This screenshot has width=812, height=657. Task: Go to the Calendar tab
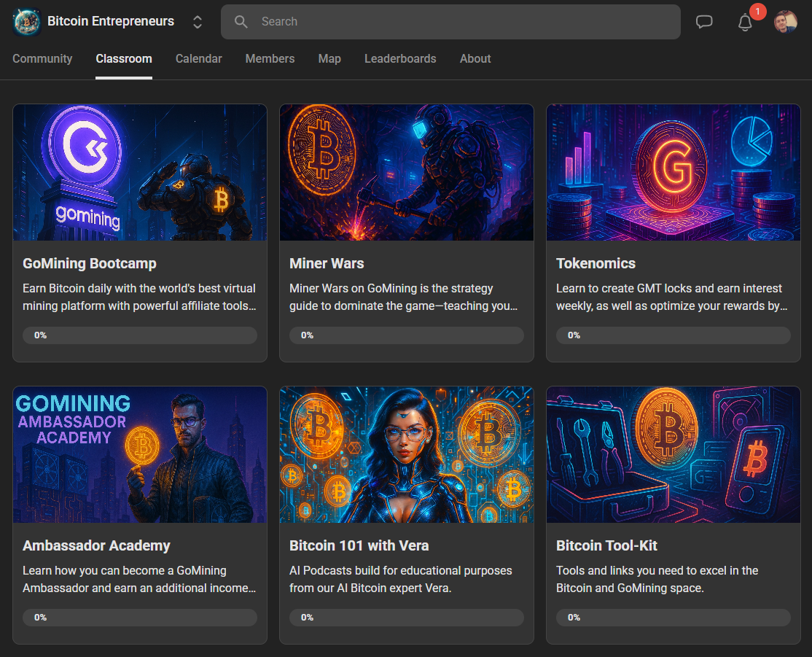click(199, 58)
